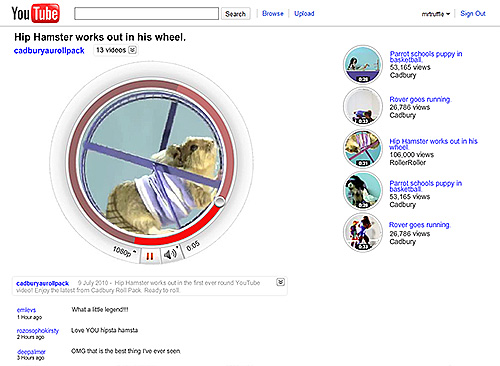This screenshot has height=366, width=500.
Task: Open the first Rover goes running thumbnail
Action: point(363,107)
